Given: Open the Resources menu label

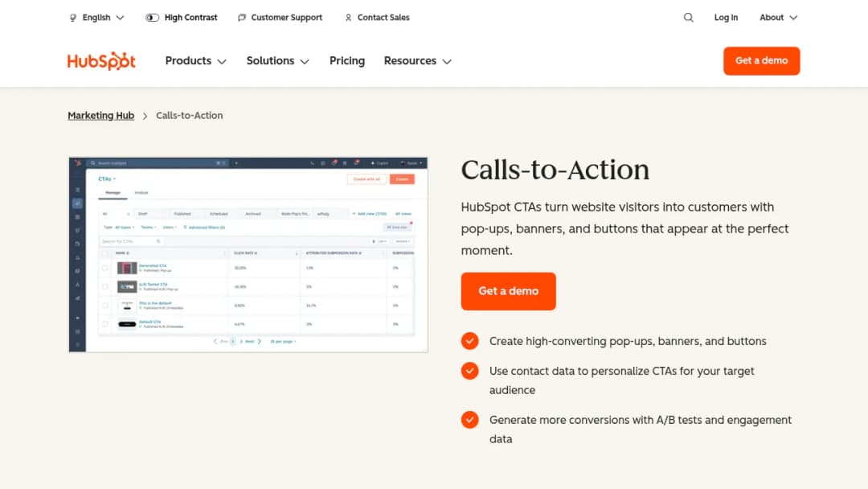Looking at the screenshot, I should coord(410,60).
